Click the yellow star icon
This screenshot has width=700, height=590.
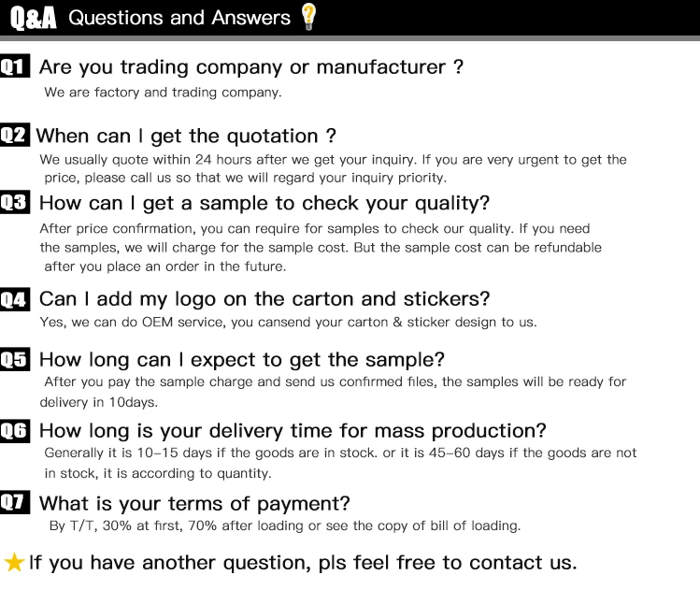(14, 562)
